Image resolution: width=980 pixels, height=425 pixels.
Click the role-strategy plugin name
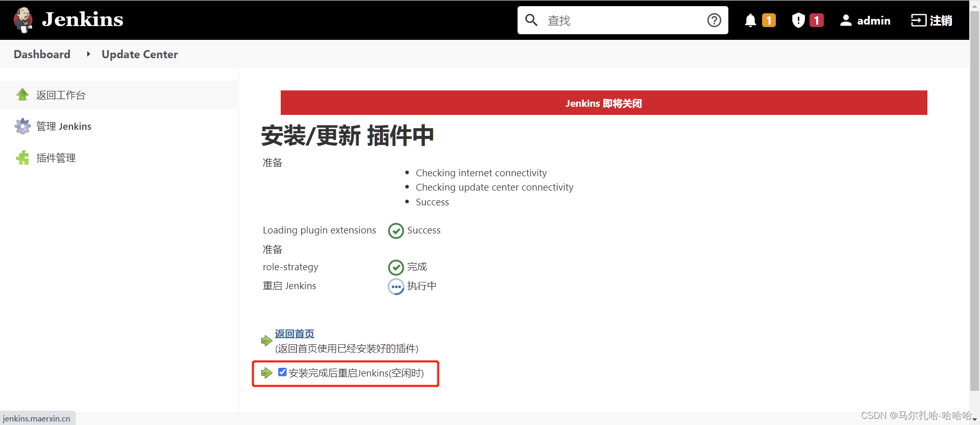[290, 267]
